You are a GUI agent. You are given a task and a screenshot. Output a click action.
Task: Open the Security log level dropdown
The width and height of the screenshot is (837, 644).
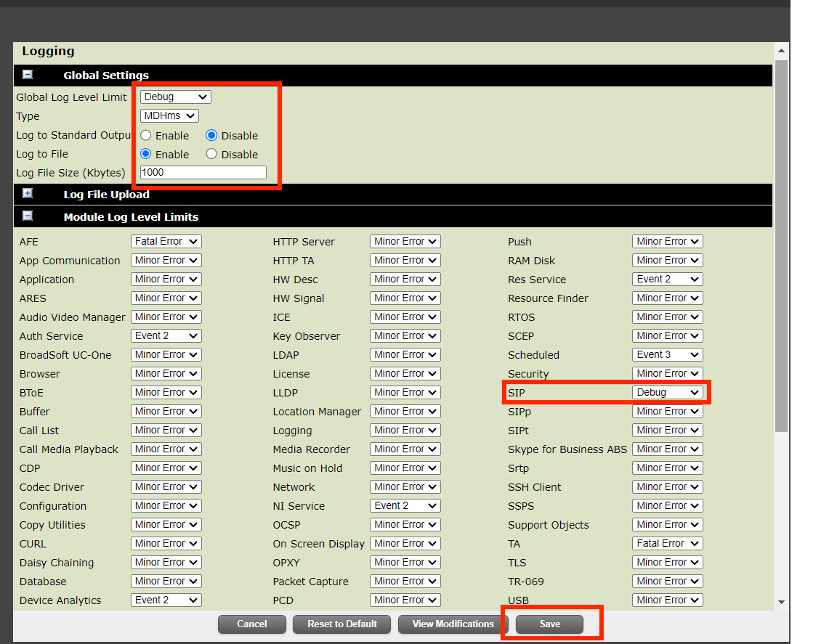click(x=667, y=373)
